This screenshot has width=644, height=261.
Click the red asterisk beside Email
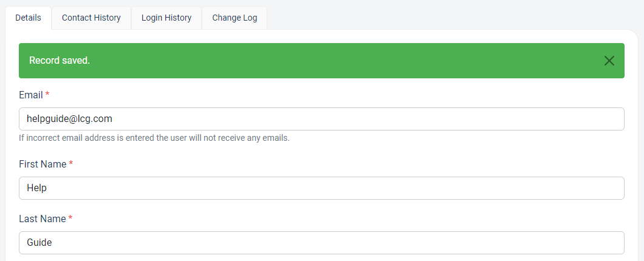47,95
